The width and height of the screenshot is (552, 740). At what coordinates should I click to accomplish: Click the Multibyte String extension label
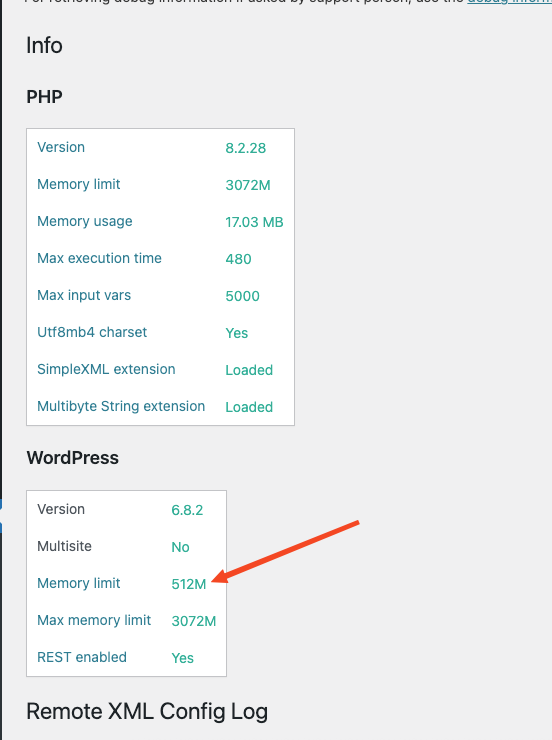pyautogui.click(x=121, y=406)
